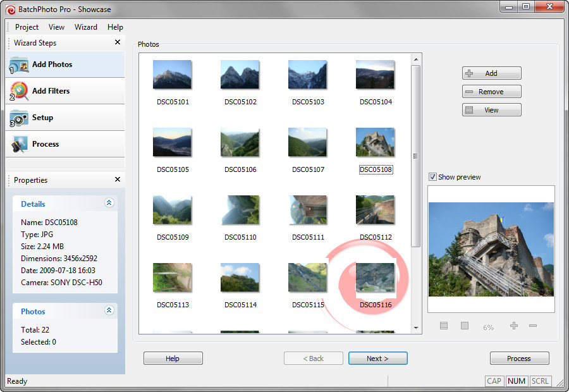Screen dimensions: 569x392
Task: Click the Size: 2.24 MB line
Action: (x=42, y=247)
